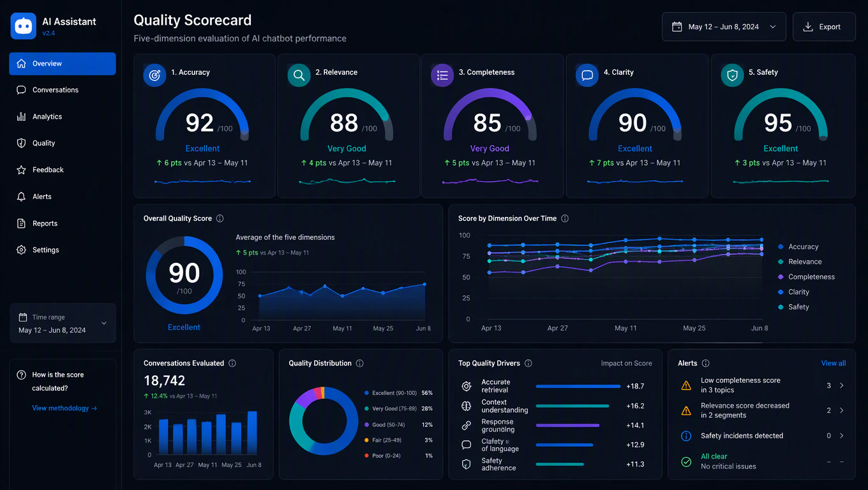Click the question mark help icon in sidebar
The width and height of the screenshot is (868, 490).
click(x=21, y=375)
